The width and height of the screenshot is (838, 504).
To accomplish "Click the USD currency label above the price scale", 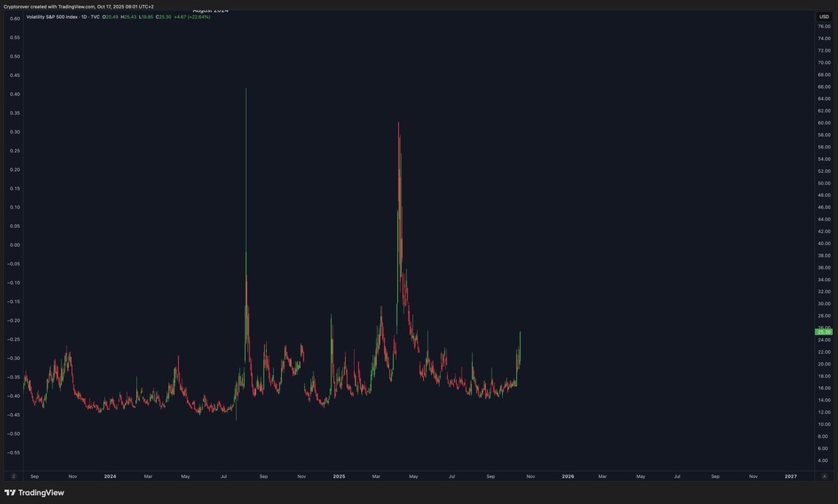I will tap(823, 15).
